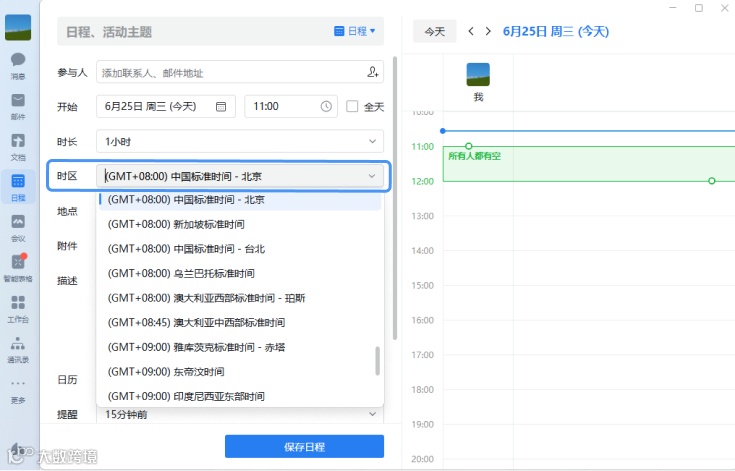Image resolution: width=735 pixels, height=471 pixels.
Task: Open the 日程 type dropdown in title bar
Action: click(354, 31)
